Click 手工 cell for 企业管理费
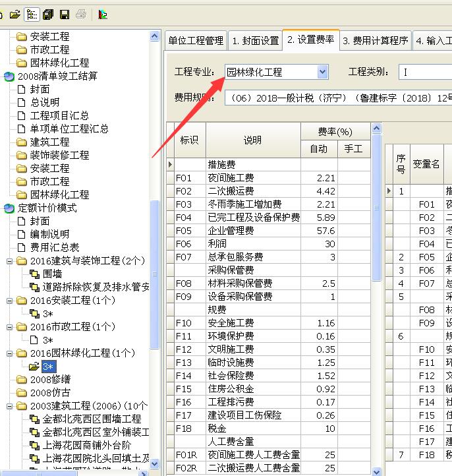The width and height of the screenshot is (452, 476). pos(354,231)
